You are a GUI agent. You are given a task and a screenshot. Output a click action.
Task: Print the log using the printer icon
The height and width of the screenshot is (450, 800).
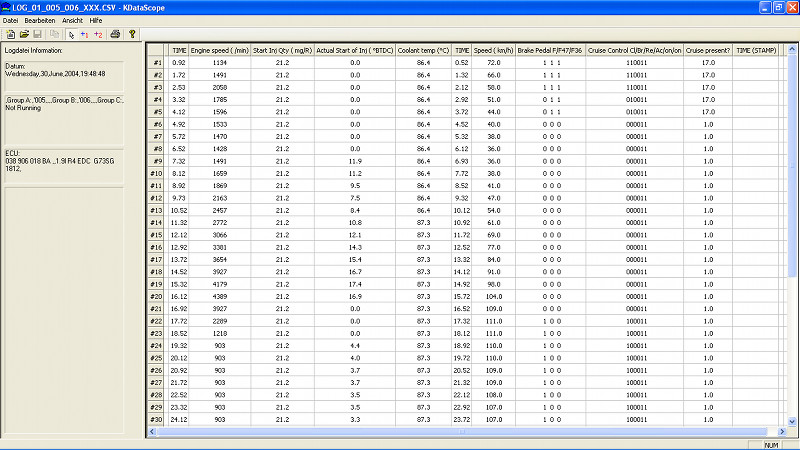click(x=115, y=34)
